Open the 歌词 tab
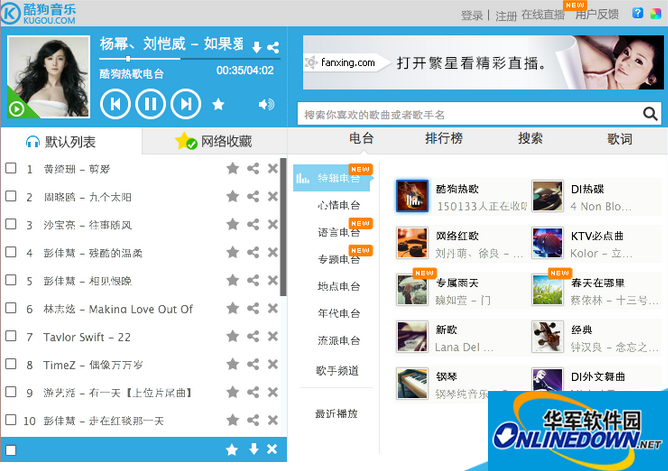Image resolution: width=668 pixels, height=471 pixels. point(620,138)
